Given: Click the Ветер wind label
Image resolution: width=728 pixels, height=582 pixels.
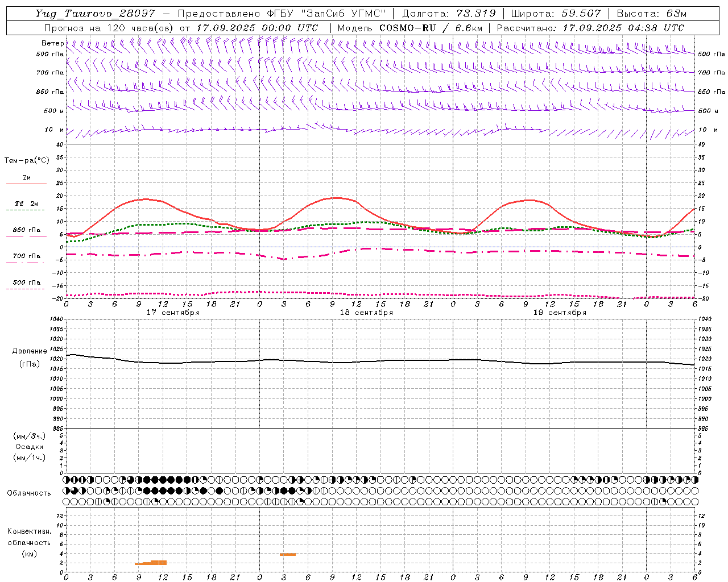Looking at the screenshot, I should (x=52, y=43).
